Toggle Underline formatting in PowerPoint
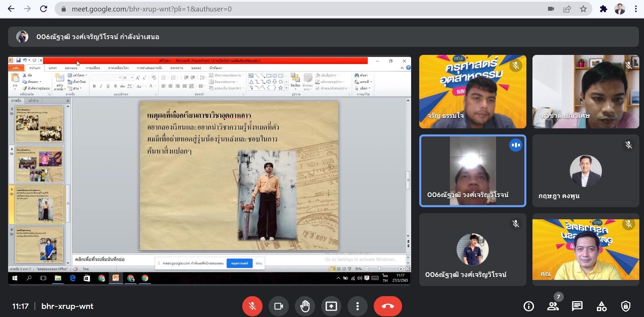Screen dimensions: 644x317 108,86
